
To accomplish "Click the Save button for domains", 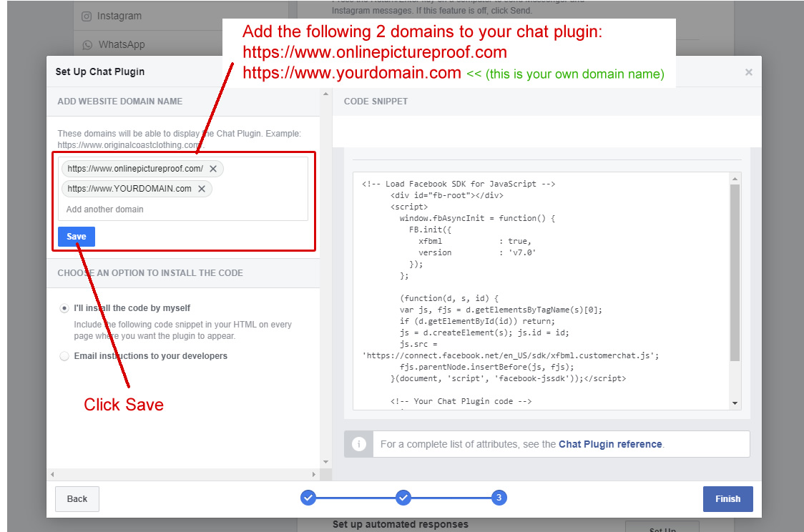I will pos(77,236).
